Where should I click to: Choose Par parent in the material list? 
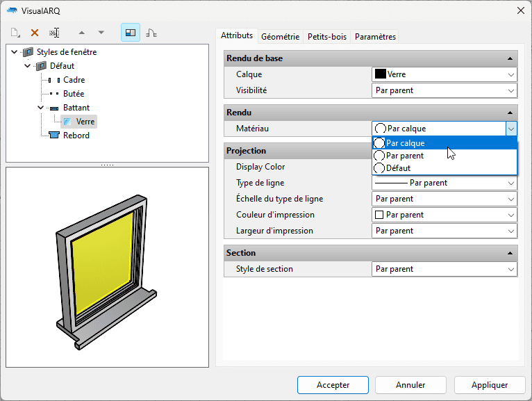(x=444, y=156)
